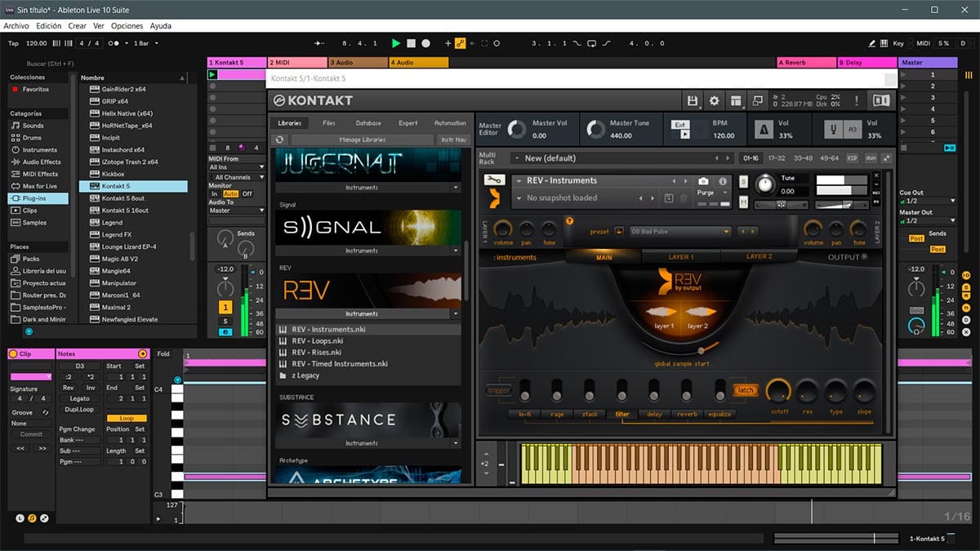Click the Ableton transport Play button
Screen dimensions: 980x551
[x=396, y=43]
